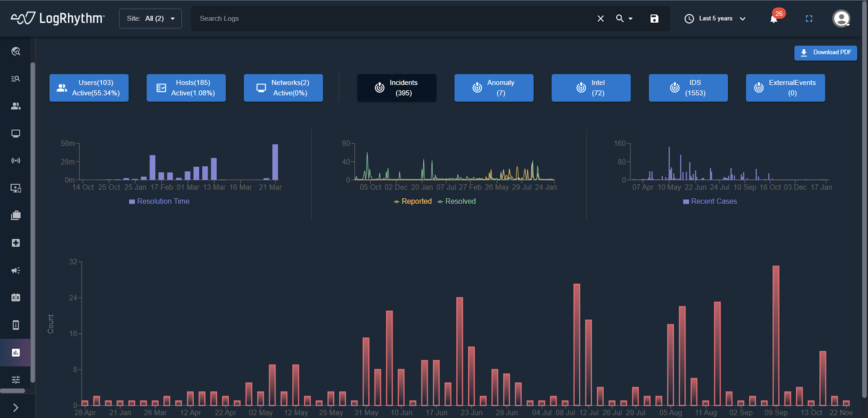Open the Users(103) summary button
Image resolution: width=868 pixels, height=418 pixels.
click(89, 88)
